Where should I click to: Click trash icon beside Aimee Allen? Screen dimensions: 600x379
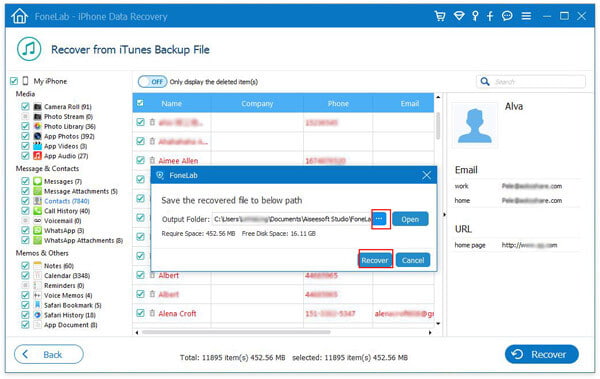152,160
